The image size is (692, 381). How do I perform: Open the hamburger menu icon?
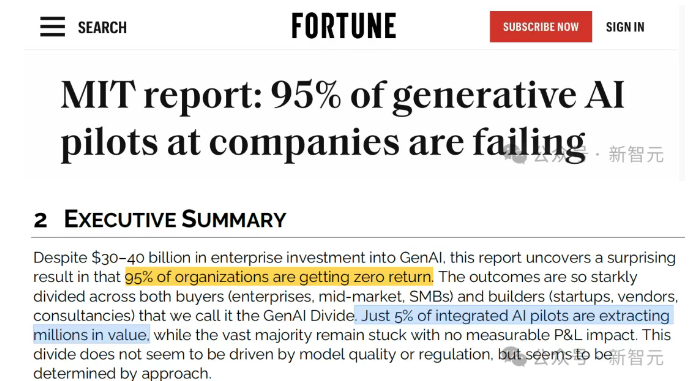pyautogui.click(x=53, y=27)
